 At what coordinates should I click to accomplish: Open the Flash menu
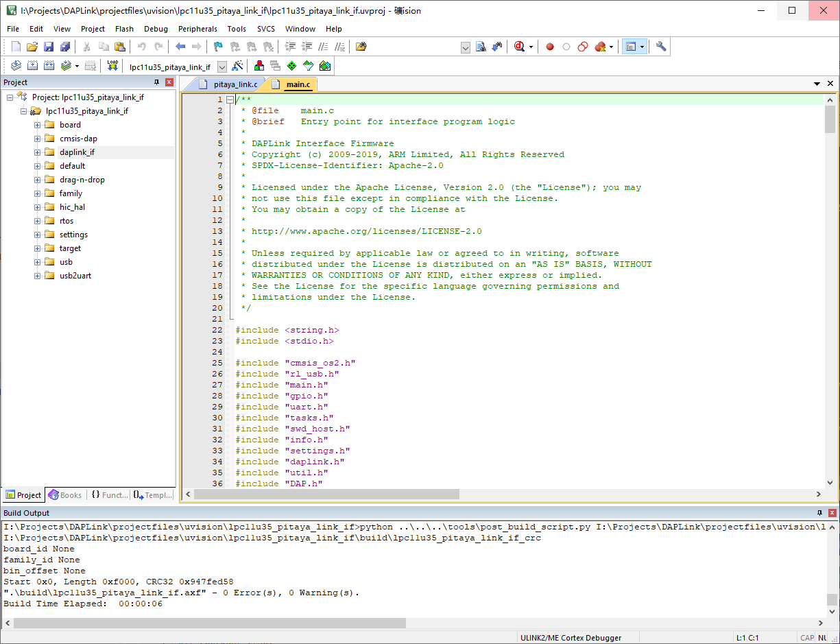124,29
